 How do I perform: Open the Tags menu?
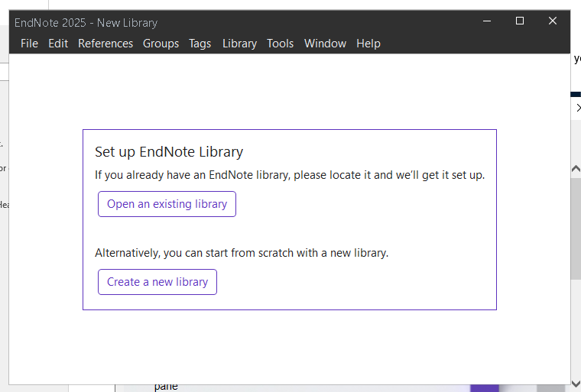pos(200,44)
